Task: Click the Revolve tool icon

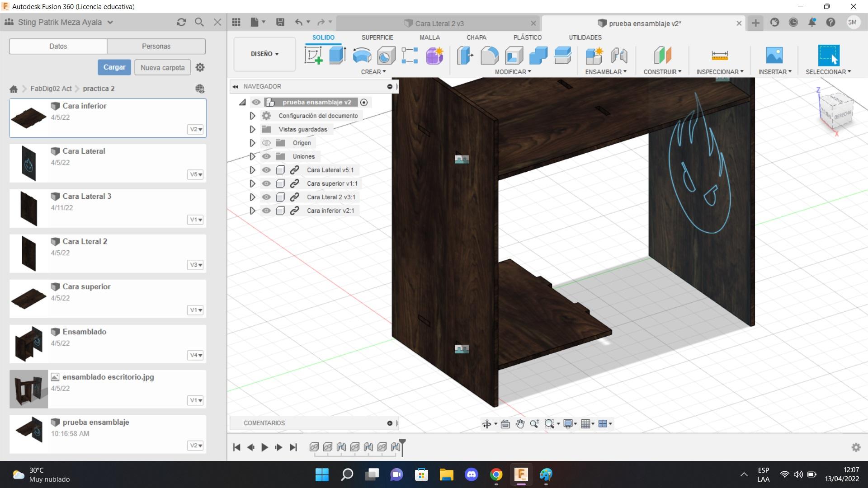Action: click(x=362, y=56)
